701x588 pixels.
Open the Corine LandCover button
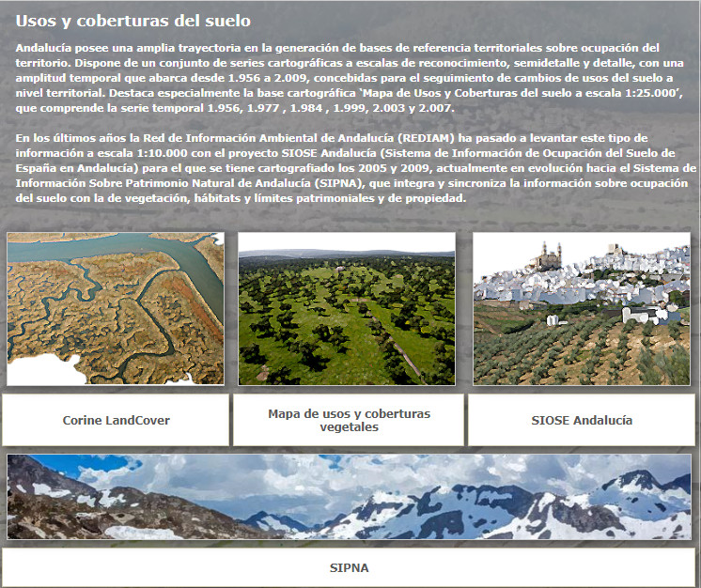coord(116,420)
